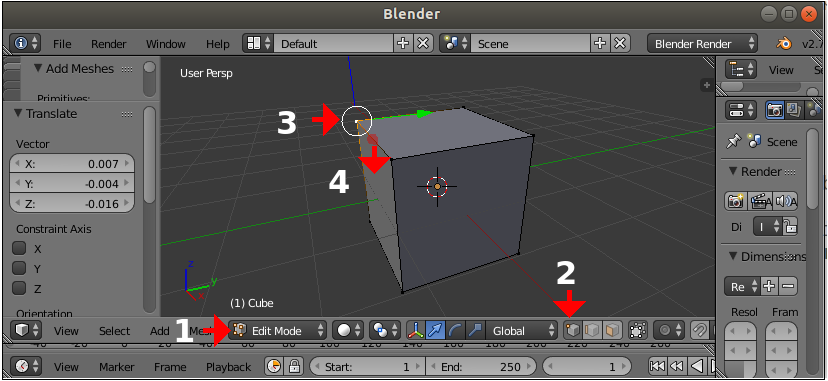The width and height of the screenshot is (828, 381).
Task: Open the Edit Mode dropdown
Action: (x=278, y=331)
